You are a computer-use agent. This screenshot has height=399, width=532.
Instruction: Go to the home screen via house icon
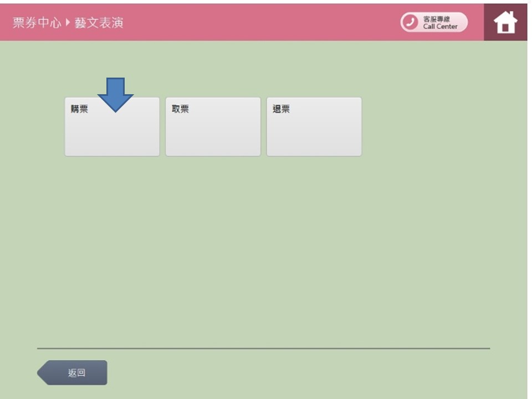(505, 23)
